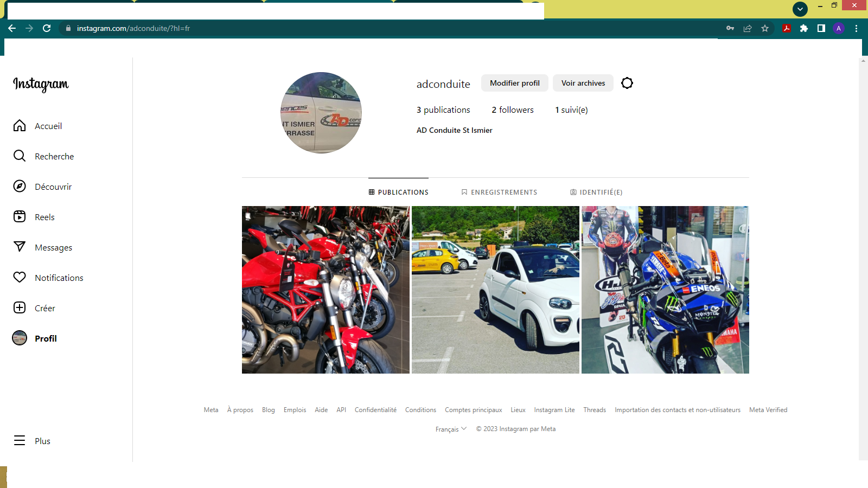
Task: Click password key icon in address bar
Action: pyautogui.click(x=730, y=28)
